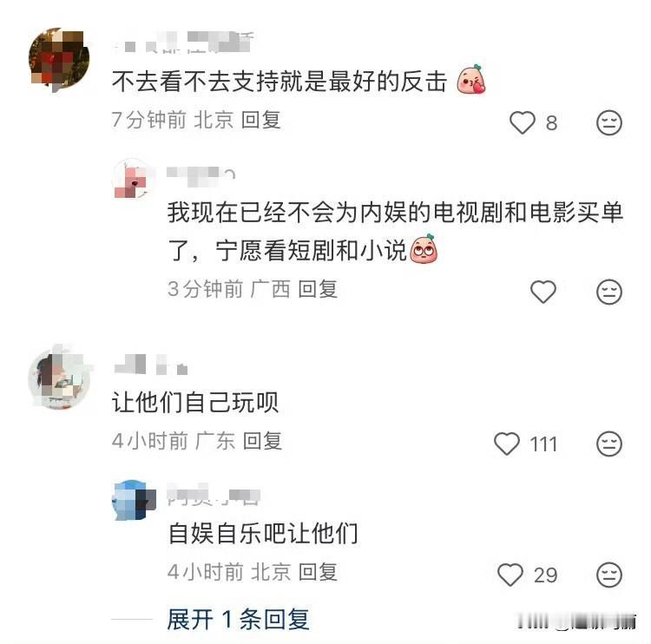
Task: Like the Beijing comment with 8 likes
Action: 522,122
